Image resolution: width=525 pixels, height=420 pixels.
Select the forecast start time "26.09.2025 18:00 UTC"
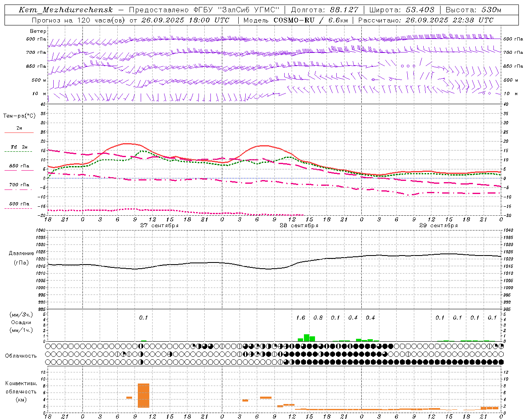[x=185, y=20]
